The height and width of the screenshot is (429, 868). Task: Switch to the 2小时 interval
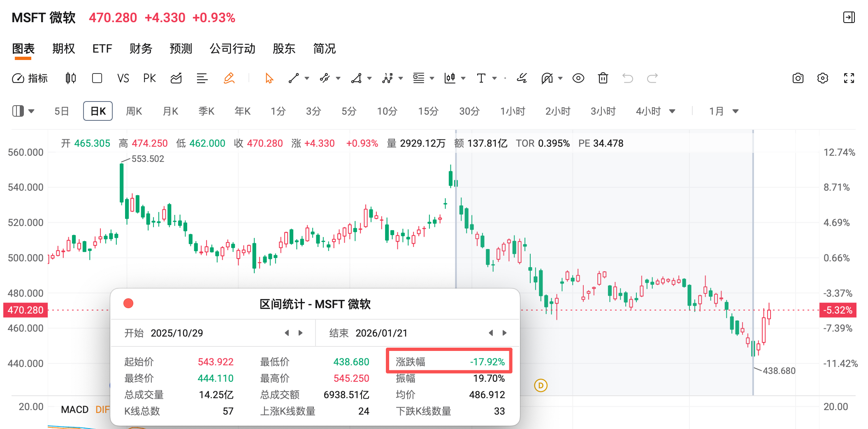pos(558,111)
